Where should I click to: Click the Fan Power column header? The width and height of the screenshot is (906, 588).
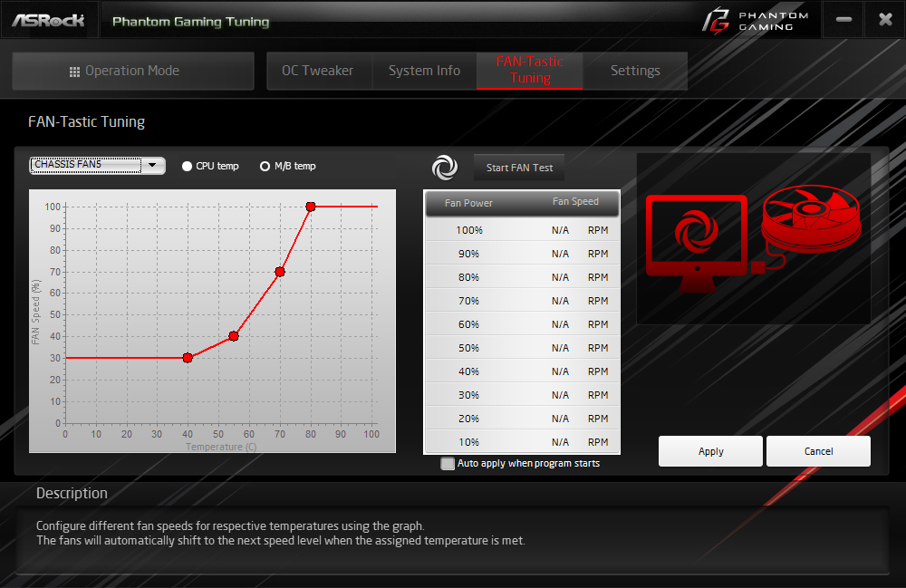[468, 203]
